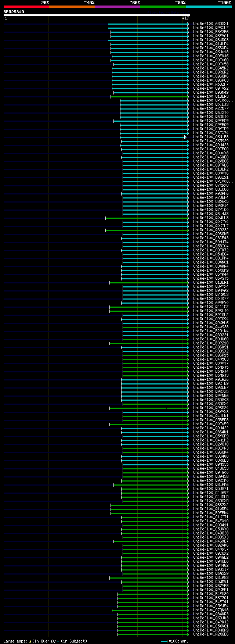235x644 pixels.
Task: Select the UniRef100_Q3LA83 label
Action: point(211,578)
